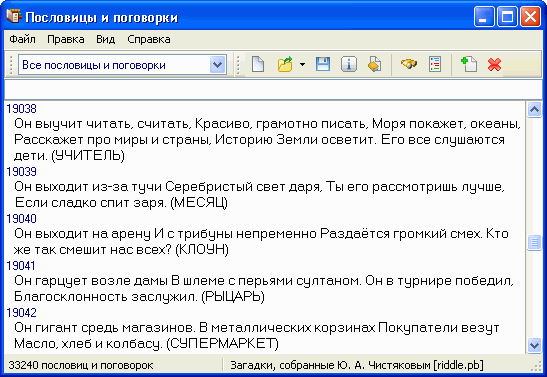547x377 pixels.
Task: Close the Пословицы и поговорки window
Action: [x=531, y=17]
